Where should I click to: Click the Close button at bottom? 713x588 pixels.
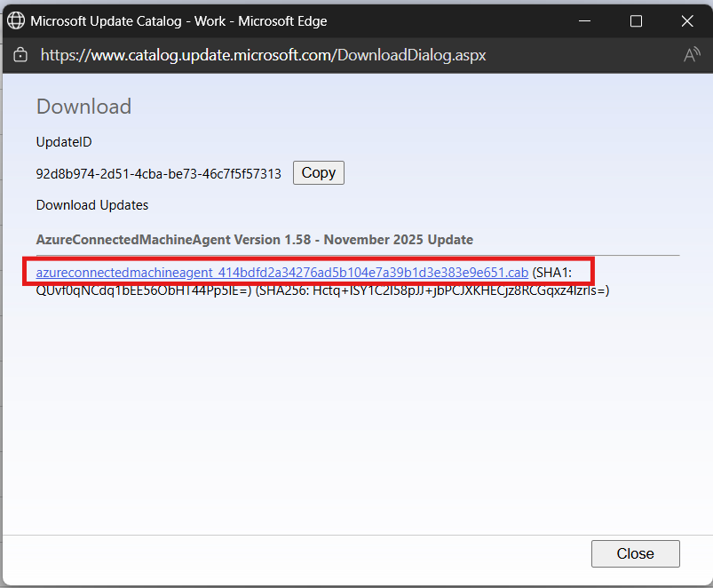click(635, 553)
